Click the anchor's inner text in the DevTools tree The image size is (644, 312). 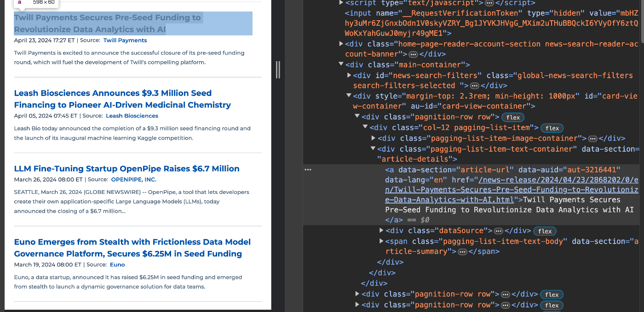509,205
